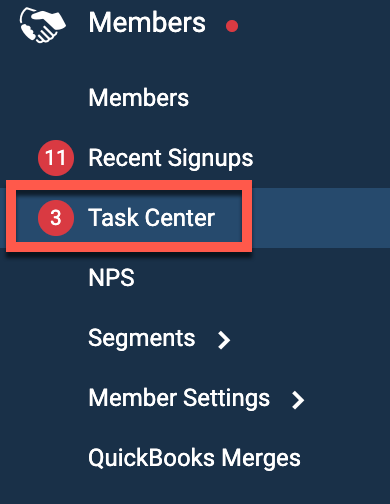The height and width of the screenshot is (504, 390).
Task: Click the Segments label
Action: coord(141,338)
